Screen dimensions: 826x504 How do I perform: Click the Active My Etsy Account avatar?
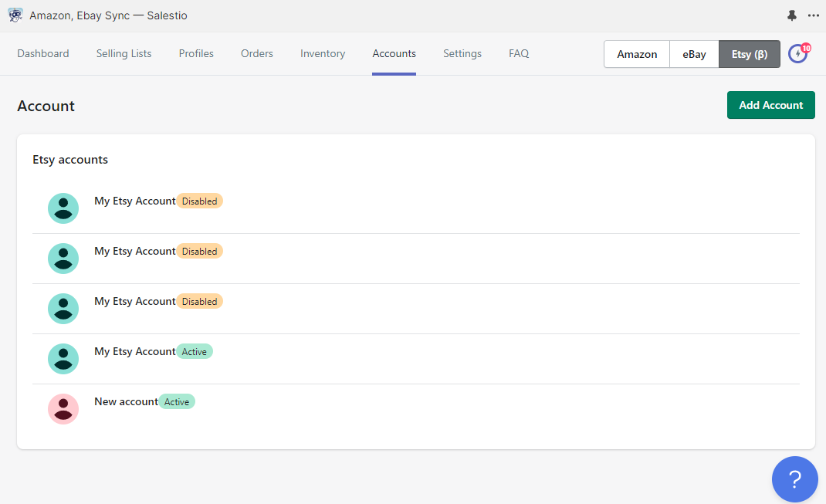pyautogui.click(x=63, y=359)
